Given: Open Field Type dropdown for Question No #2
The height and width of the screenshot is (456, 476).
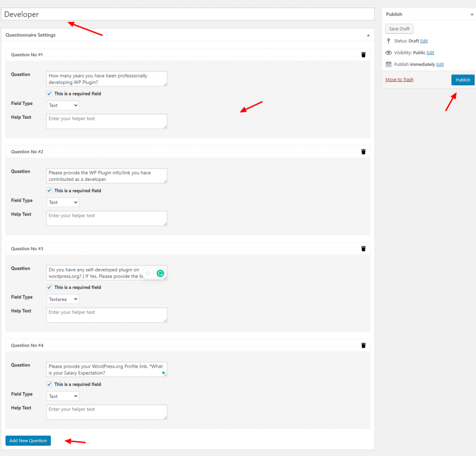Looking at the screenshot, I should (63, 202).
